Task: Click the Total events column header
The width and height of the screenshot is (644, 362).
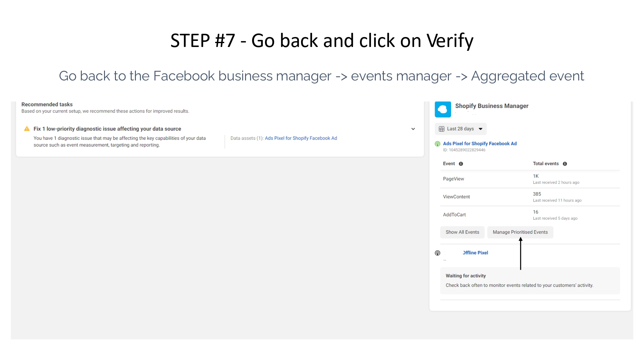Action: click(x=546, y=163)
